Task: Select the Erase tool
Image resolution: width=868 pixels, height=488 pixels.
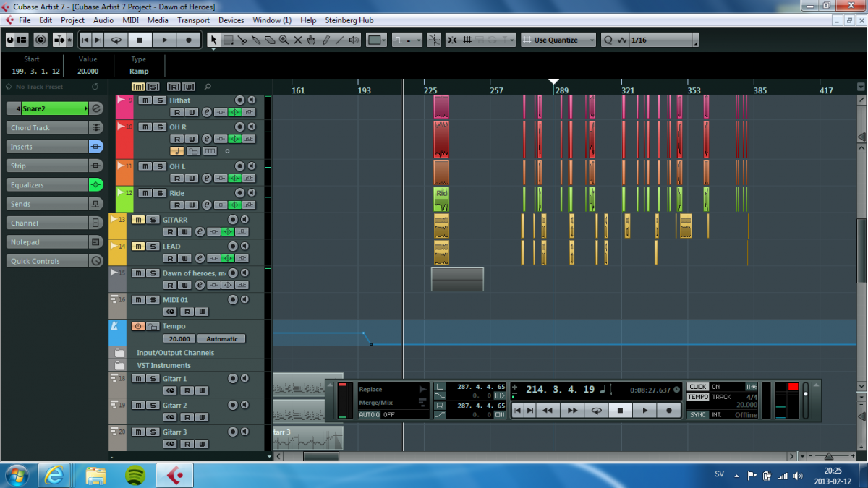Action: tap(269, 40)
